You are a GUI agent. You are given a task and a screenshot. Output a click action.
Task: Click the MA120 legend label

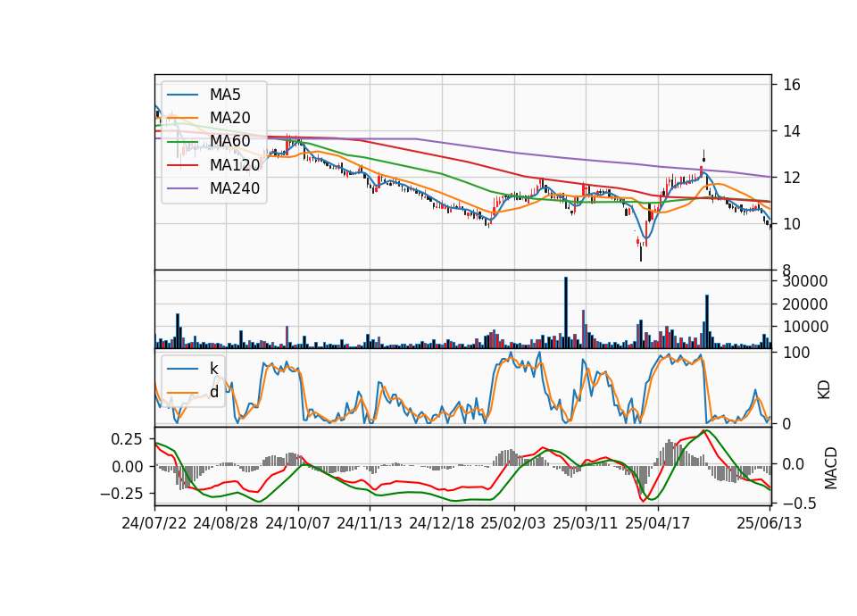coord(235,165)
